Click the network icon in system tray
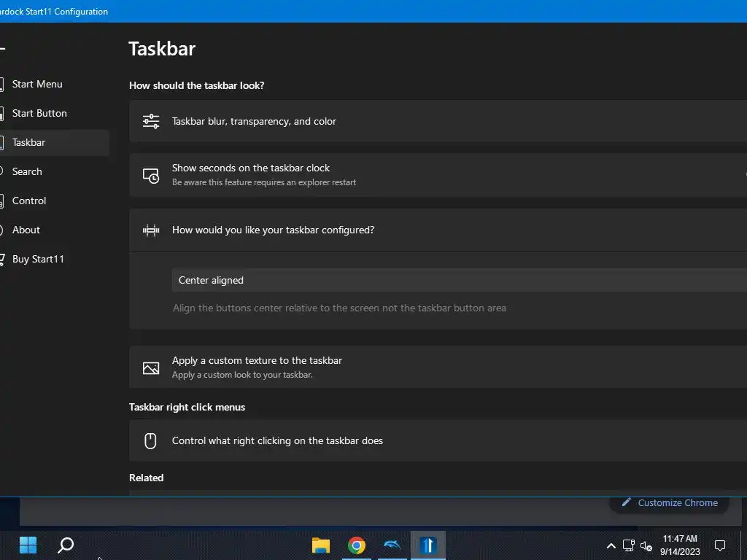Image resolution: width=747 pixels, height=560 pixels. click(x=628, y=545)
